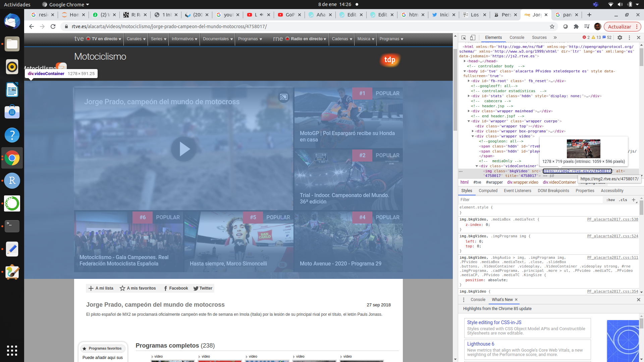Click the media control icon in Chrome toolbar
644x362 pixels.
(587, 26)
